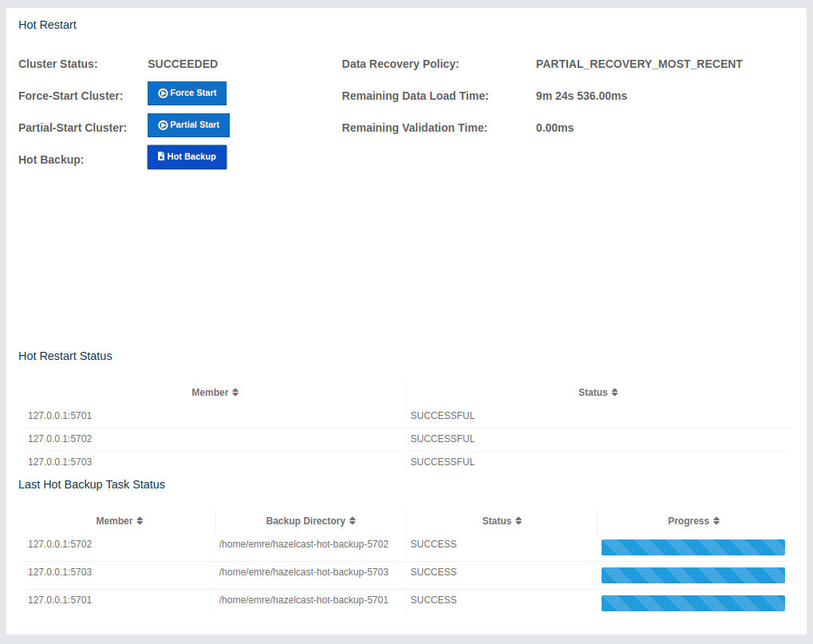813x644 pixels.
Task: Click the hazelcast-hot-backup-5702 directory path
Action: pos(303,544)
